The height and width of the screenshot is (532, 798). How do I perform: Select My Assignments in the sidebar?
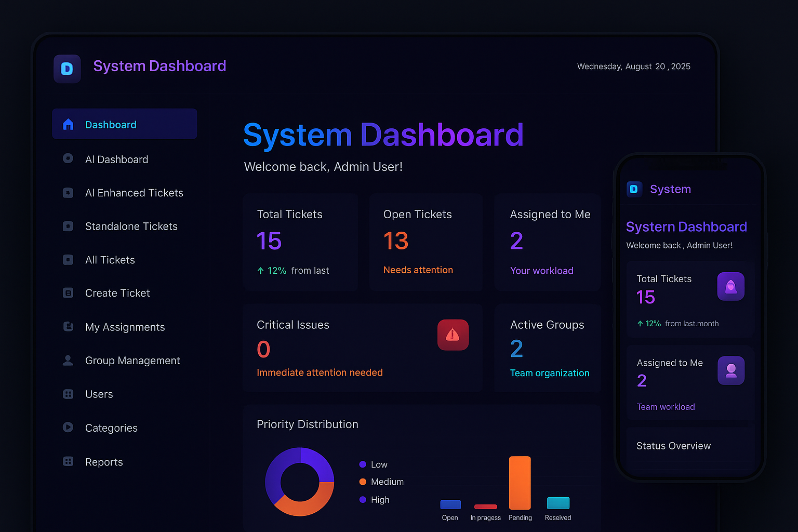[x=125, y=327]
